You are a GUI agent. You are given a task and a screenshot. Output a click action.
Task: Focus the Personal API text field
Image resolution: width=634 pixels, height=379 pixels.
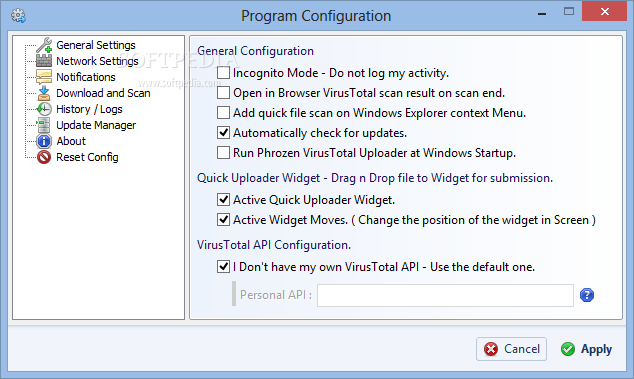(x=445, y=295)
